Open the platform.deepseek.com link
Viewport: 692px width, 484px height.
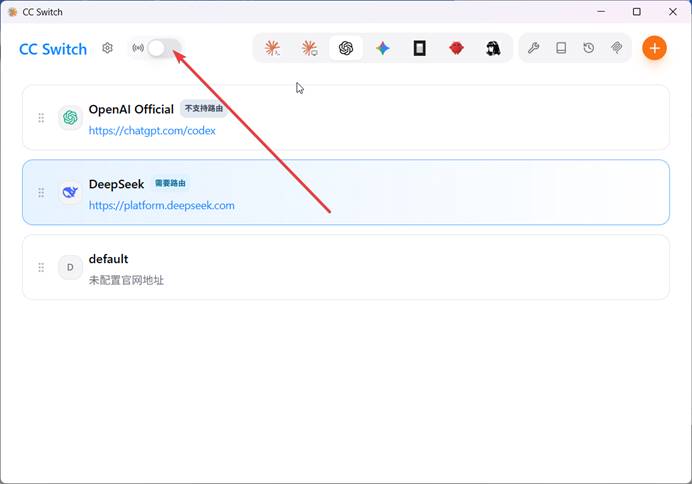162,206
